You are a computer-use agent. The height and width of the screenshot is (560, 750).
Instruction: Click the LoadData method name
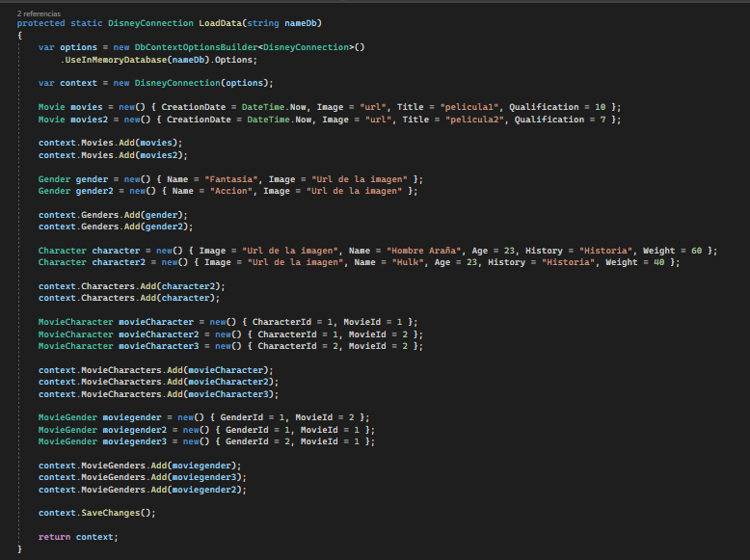tap(220, 23)
